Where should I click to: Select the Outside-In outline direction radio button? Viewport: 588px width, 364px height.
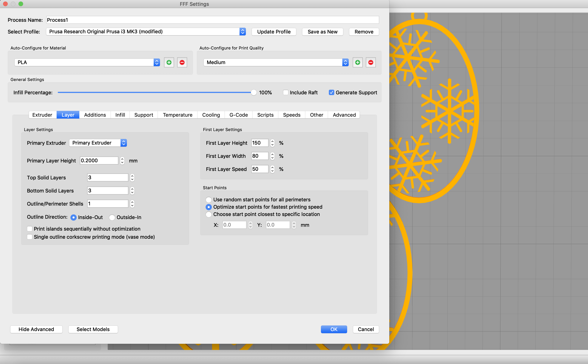112,217
